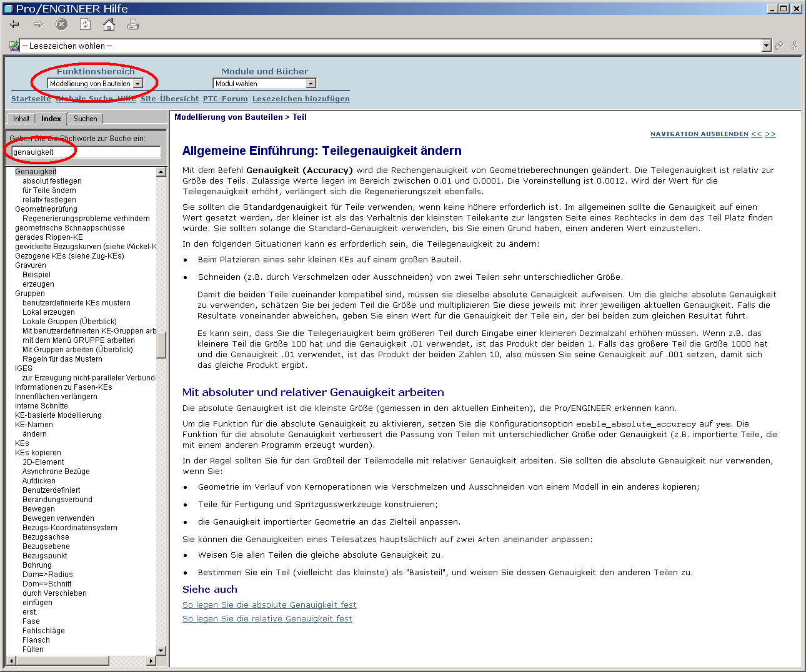Select index entry 'interne Schnitte'
This screenshot has width=806, height=672.
point(41,406)
